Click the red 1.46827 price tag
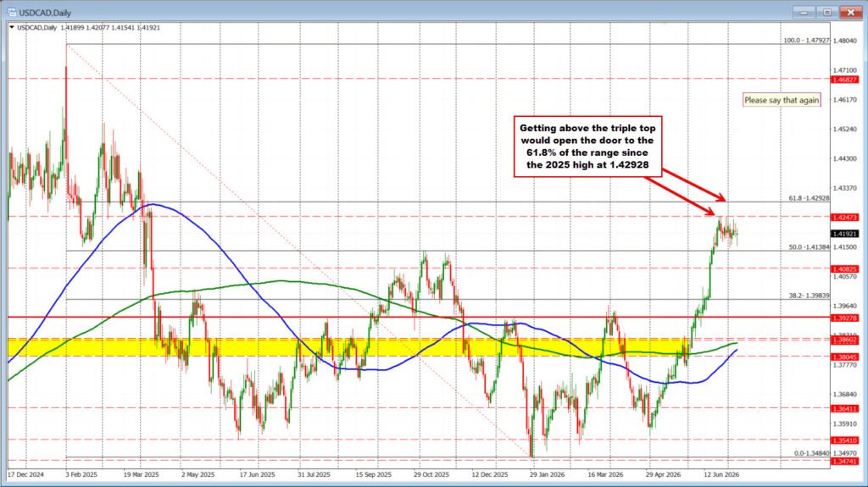Screen dimensions: 868x487 pyautogui.click(x=845, y=80)
